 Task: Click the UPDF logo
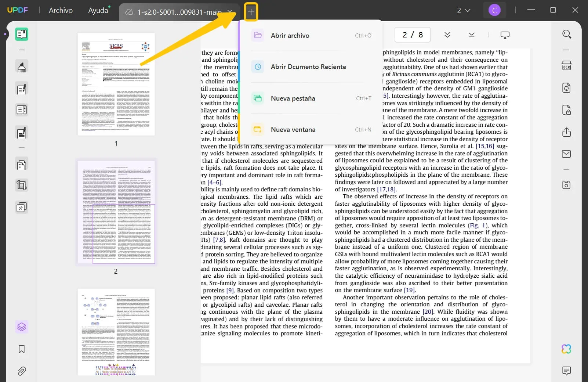[18, 10]
